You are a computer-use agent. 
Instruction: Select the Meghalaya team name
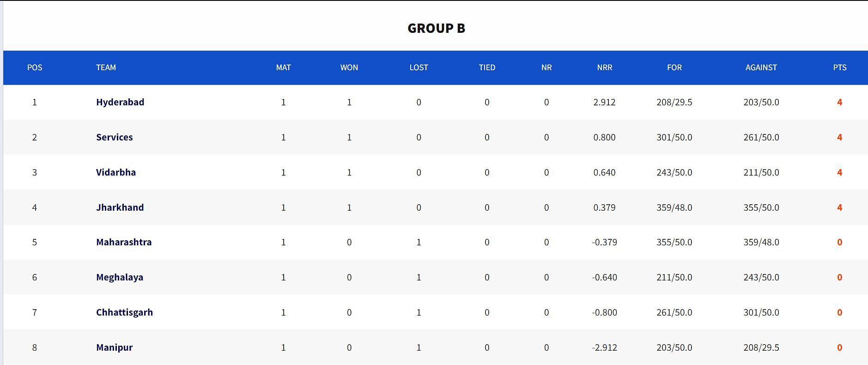(120, 277)
